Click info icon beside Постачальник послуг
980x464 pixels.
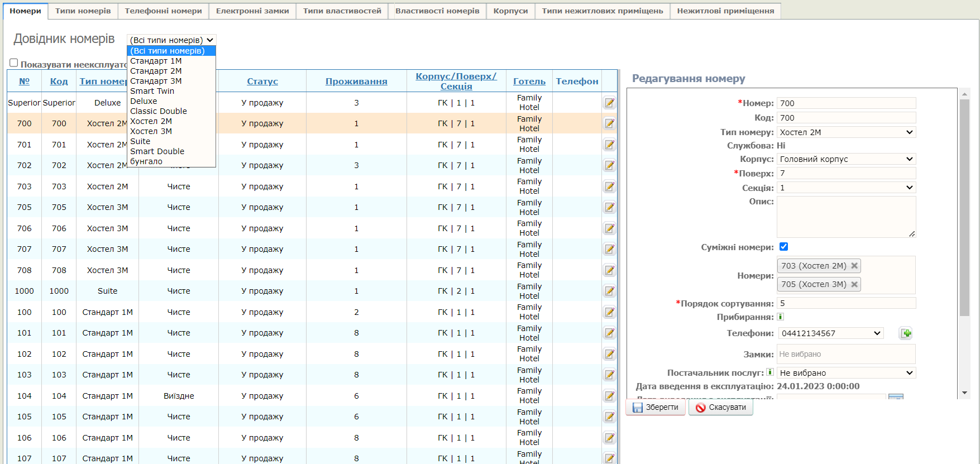click(x=770, y=372)
